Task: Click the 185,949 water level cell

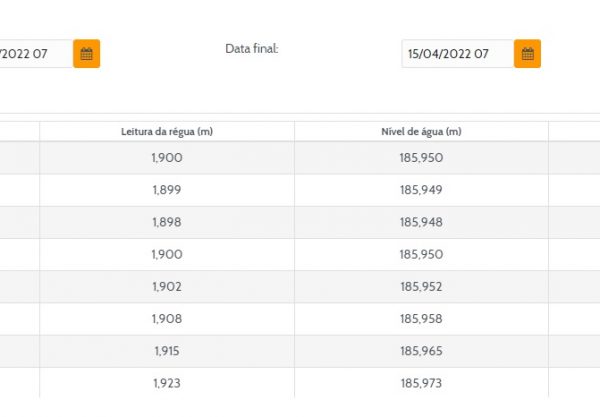Action: (421, 190)
